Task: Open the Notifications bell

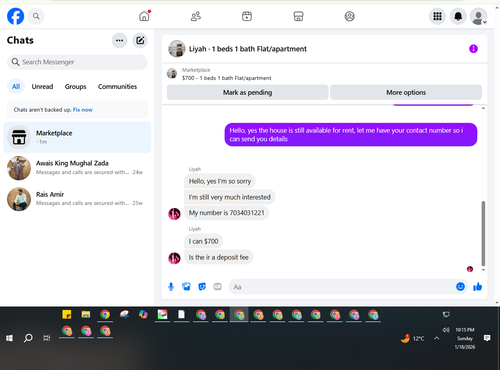Action: (x=458, y=16)
